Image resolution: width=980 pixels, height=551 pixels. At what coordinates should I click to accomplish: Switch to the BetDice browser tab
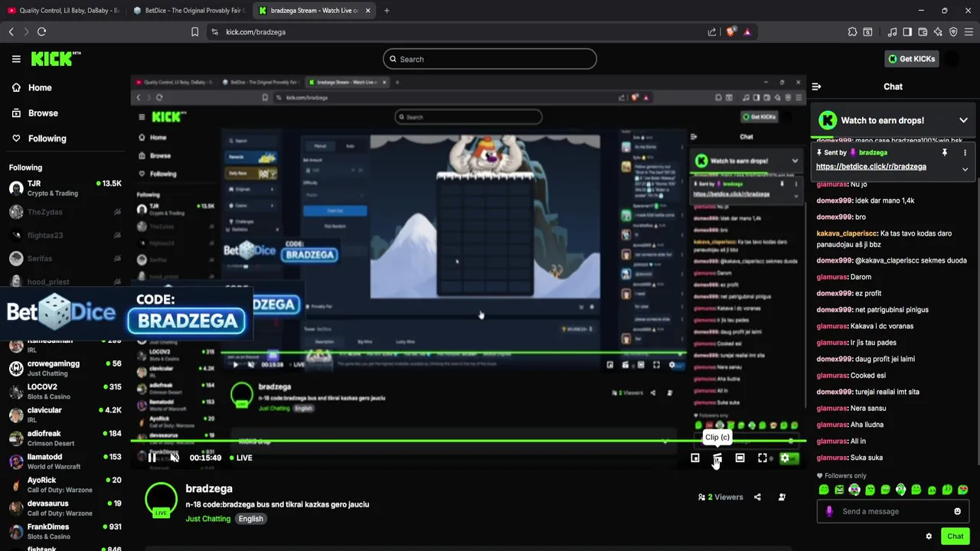188,11
